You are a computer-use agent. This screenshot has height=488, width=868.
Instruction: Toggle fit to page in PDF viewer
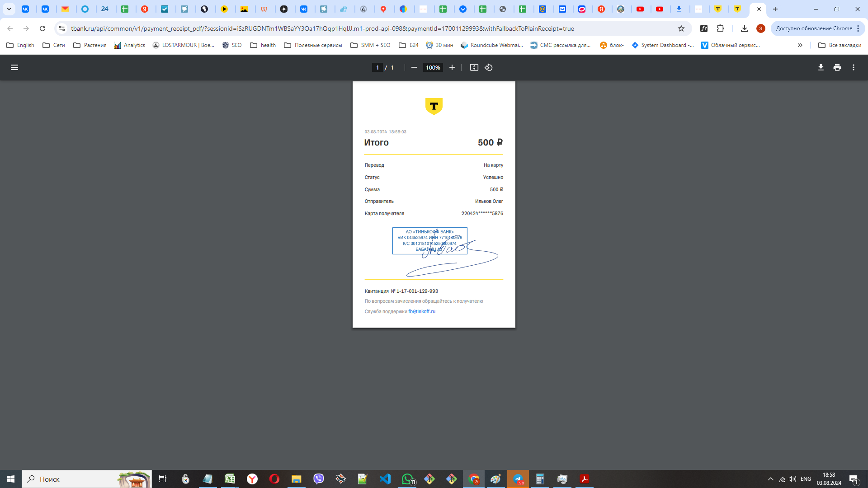point(474,67)
